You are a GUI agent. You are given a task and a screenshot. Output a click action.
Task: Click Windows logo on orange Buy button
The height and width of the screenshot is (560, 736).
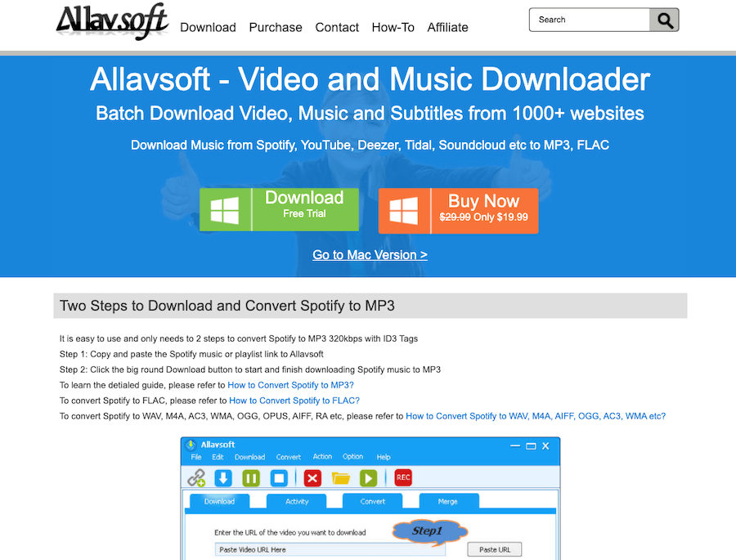tap(404, 211)
